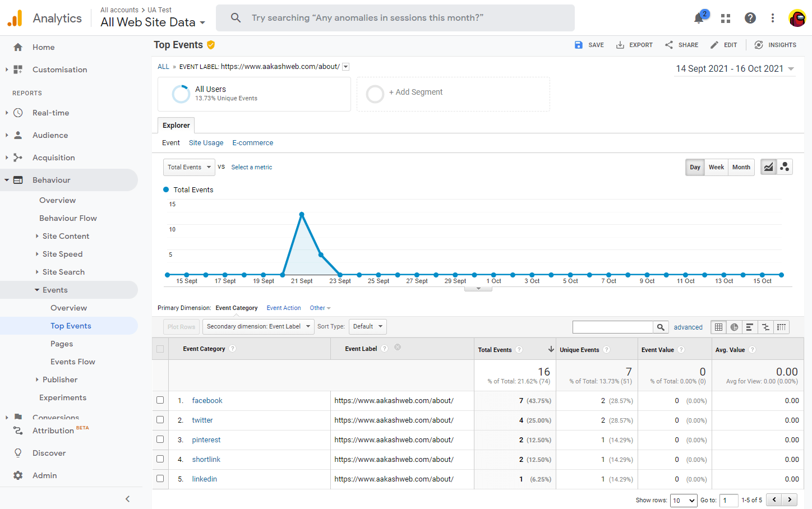Image resolution: width=812 pixels, height=509 pixels.
Task: Remove the Event Label secondary dimension
Action: (x=398, y=348)
